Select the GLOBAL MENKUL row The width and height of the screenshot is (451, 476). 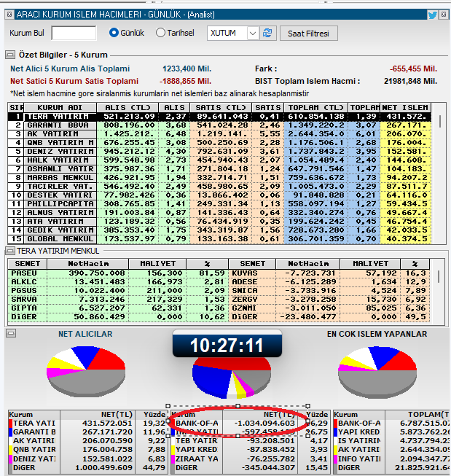coord(219,239)
